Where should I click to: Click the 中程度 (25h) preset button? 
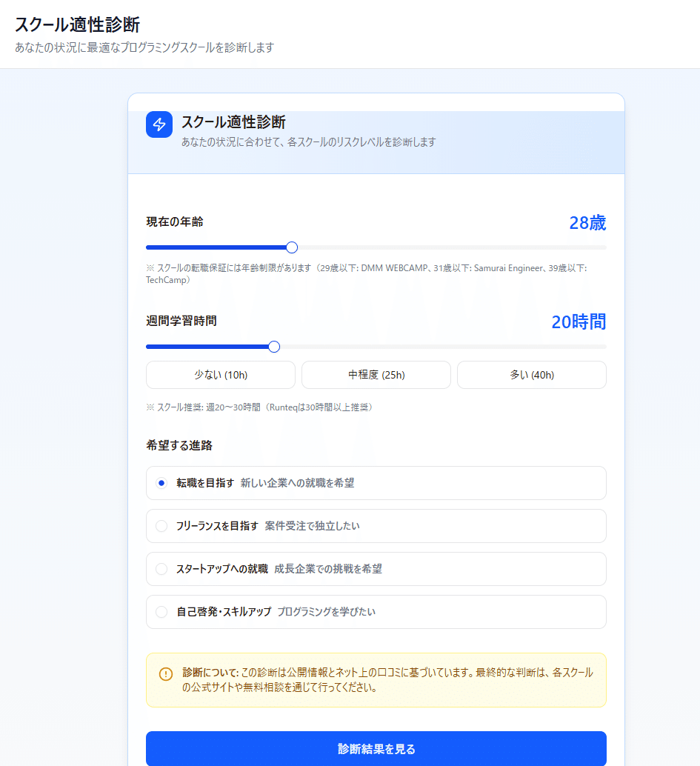click(376, 375)
